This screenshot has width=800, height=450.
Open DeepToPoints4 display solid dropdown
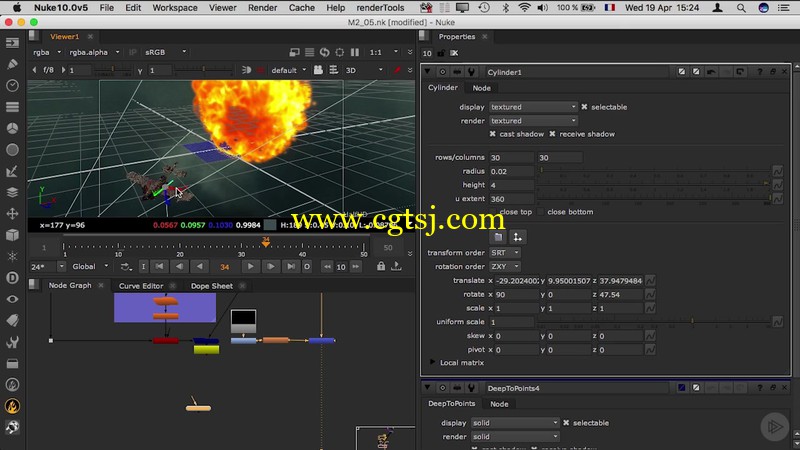515,422
